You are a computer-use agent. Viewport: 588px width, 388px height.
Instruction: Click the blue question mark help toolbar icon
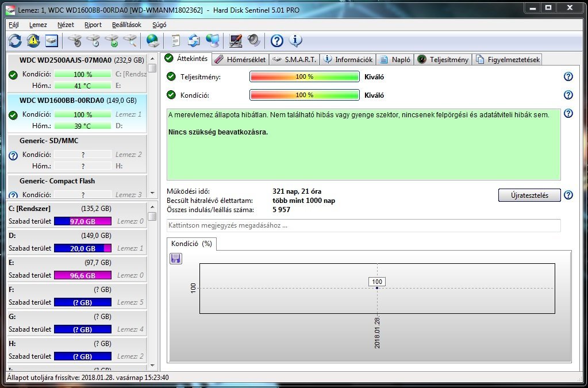(x=276, y=40)
